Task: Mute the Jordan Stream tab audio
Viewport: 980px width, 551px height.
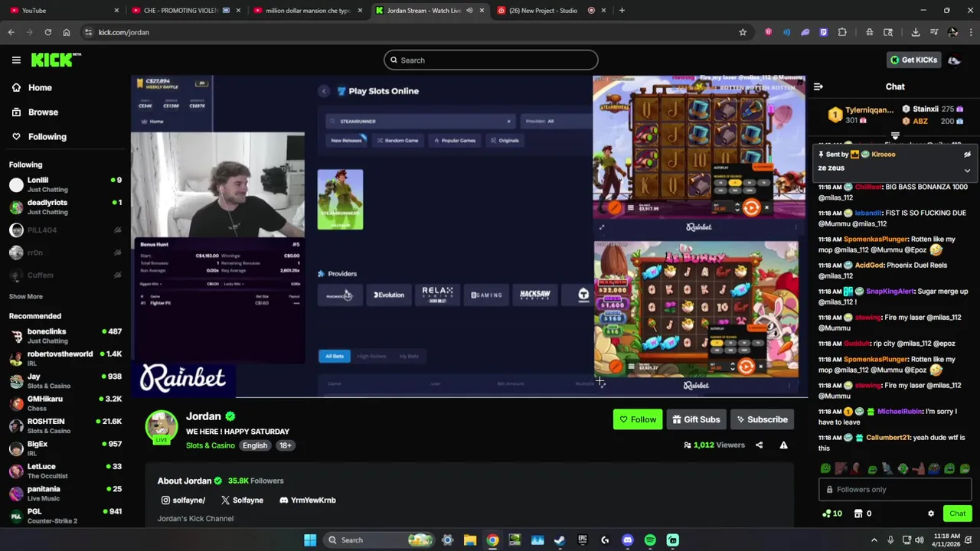Action: click(469, 10)
